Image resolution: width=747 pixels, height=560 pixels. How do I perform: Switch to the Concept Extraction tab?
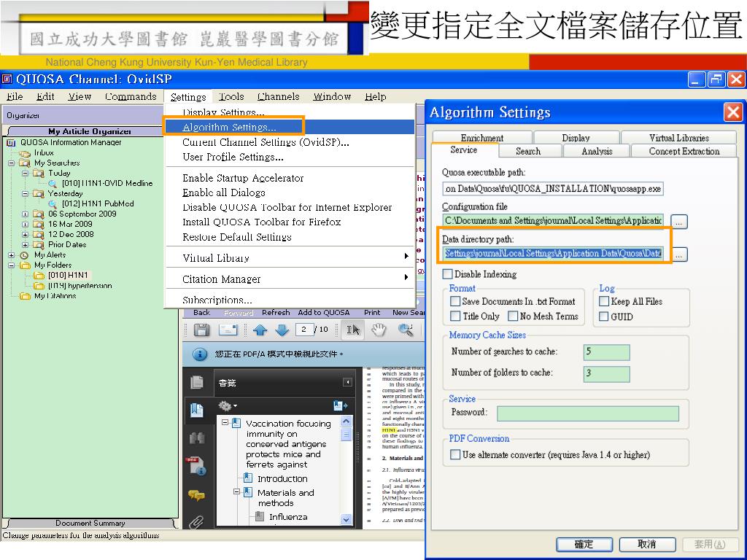pos(684,151)
